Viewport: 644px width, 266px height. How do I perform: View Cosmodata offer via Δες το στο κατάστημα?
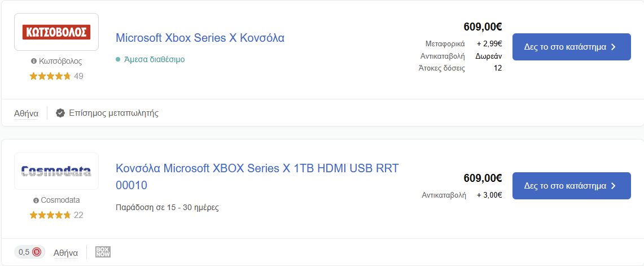571,186
